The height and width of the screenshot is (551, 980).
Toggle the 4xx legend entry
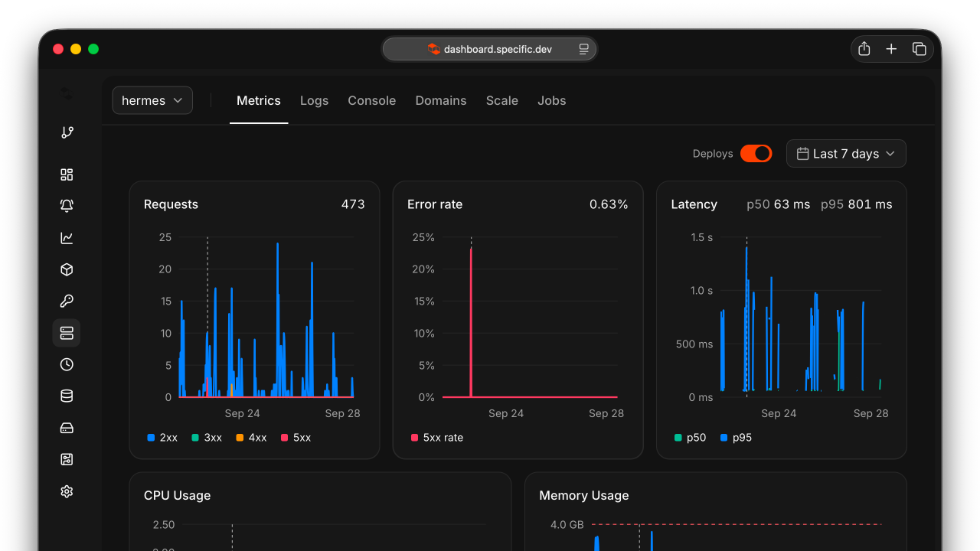251,438
